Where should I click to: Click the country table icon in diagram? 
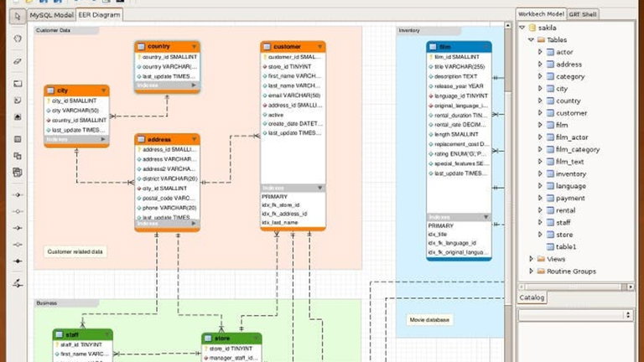141,46
